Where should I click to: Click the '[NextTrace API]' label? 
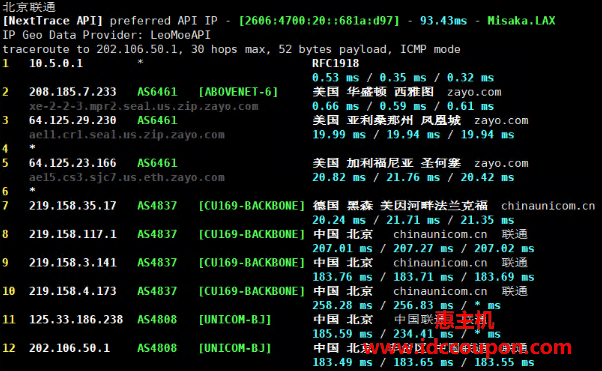click(53, 21)
